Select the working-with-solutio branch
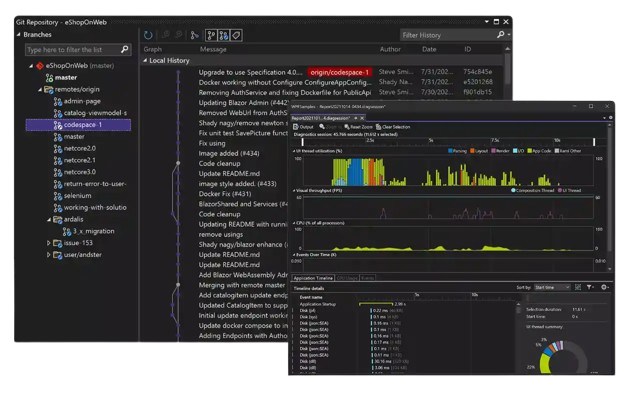The image size is (631, 395). 90,208
